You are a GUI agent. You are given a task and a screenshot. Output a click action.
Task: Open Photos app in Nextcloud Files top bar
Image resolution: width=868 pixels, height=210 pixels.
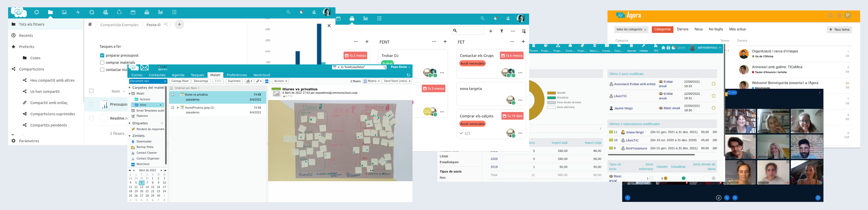pyautogui.click(x=64, y=13)
